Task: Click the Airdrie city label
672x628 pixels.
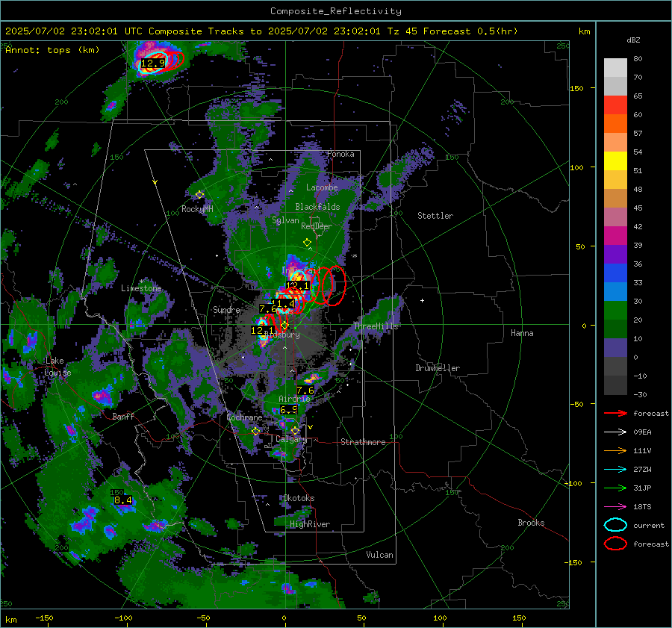Action: tap(294, 399)
